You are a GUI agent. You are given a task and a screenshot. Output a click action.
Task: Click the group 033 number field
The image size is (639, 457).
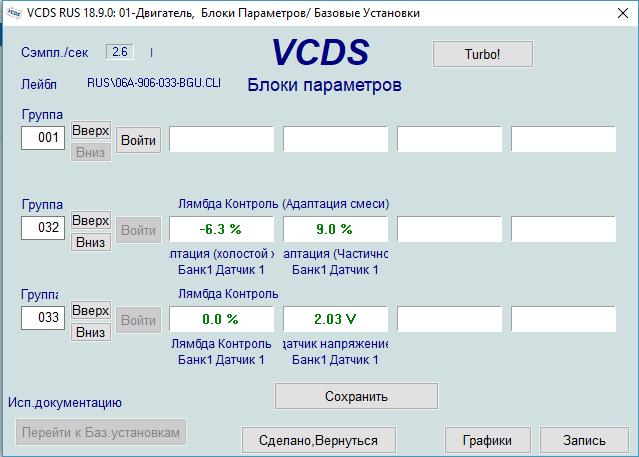click(43, 318)
